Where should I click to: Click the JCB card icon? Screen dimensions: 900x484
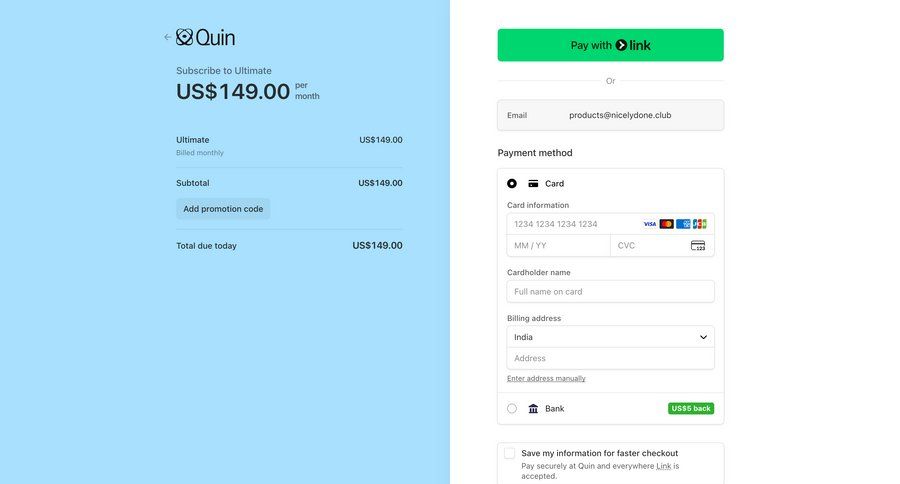[699, 224]
